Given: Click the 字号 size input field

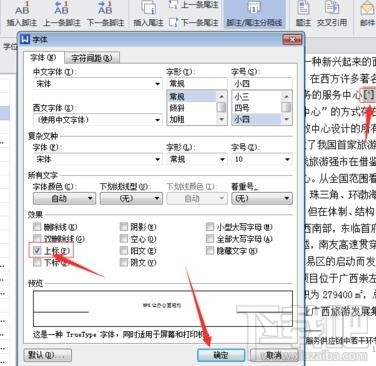Looking at the screenshot, I should click(x=262, y=83).
